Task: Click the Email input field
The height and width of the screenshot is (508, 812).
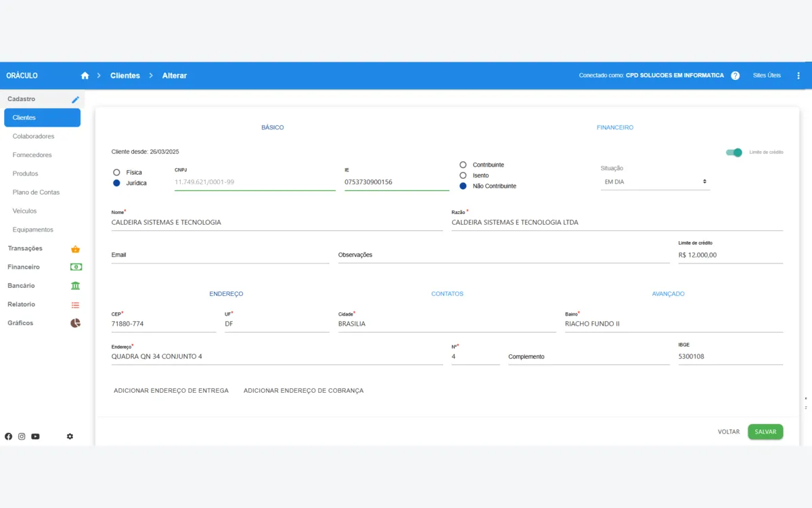Action: tap(220, 255)
